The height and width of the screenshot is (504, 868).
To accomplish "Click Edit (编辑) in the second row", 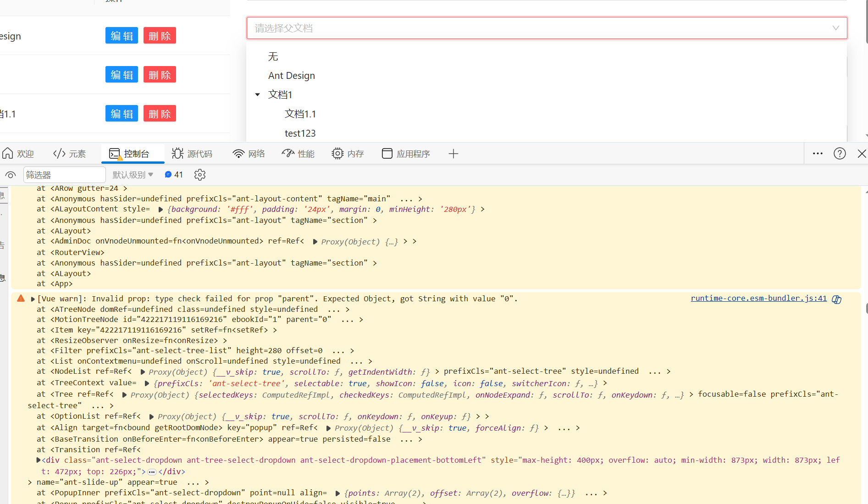I will [122, 75].
